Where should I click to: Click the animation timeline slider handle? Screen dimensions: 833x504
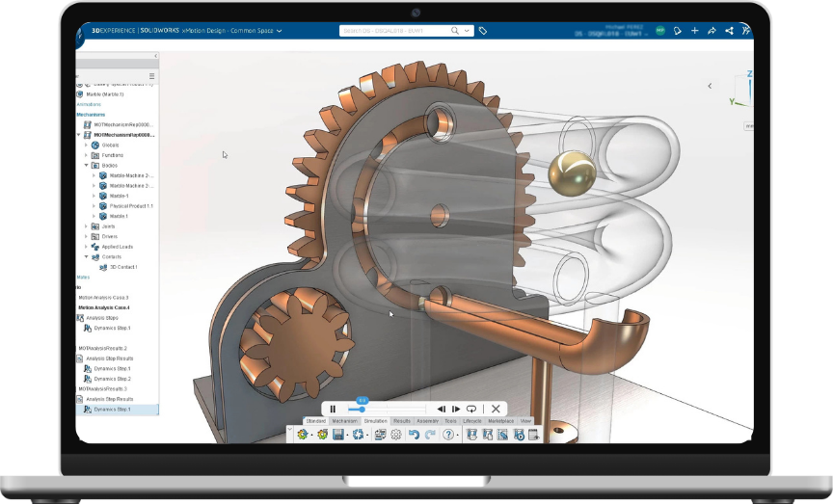point(363,410)
